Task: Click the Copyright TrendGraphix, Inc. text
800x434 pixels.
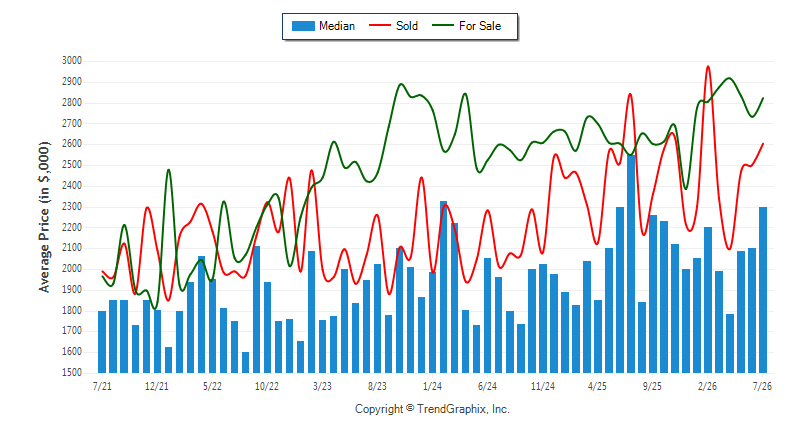Action: pyautogui.click(x=432, y=409)
